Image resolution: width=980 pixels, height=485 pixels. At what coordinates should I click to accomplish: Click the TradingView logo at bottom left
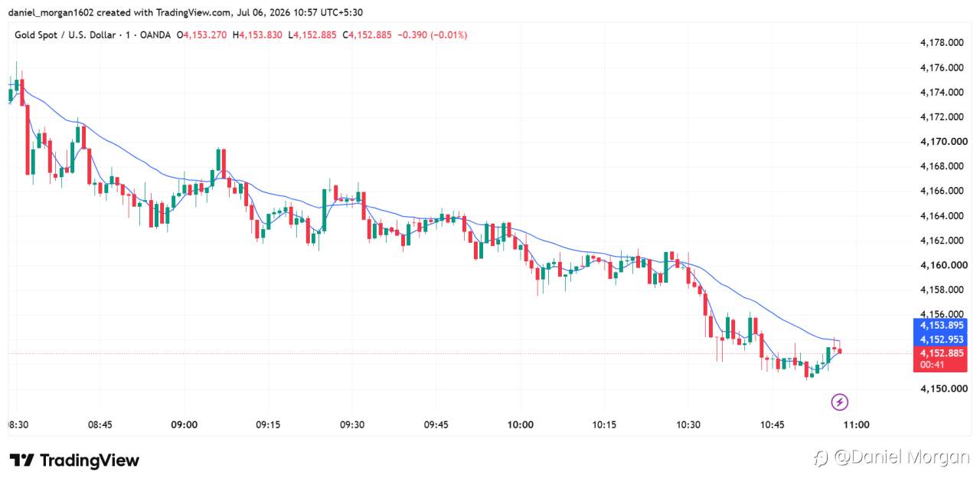[x=74, y=460]
